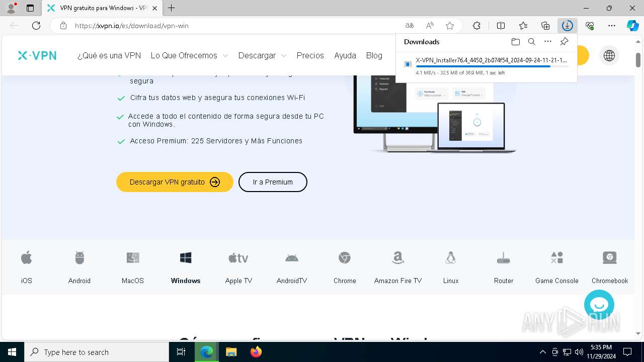The width and height of the screenshot is (644, 362).
Task: Open File Explorer from taskbar
Action: [x=231, y=352]
